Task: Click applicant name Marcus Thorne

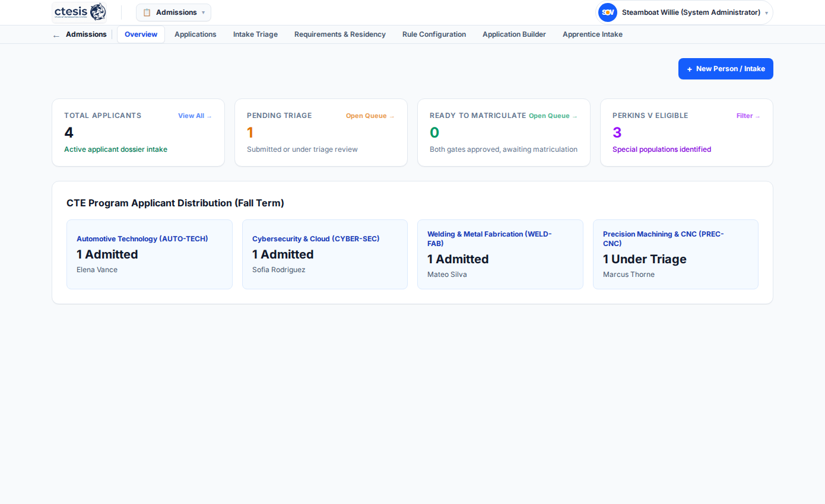Action: [x=629, y=275]
